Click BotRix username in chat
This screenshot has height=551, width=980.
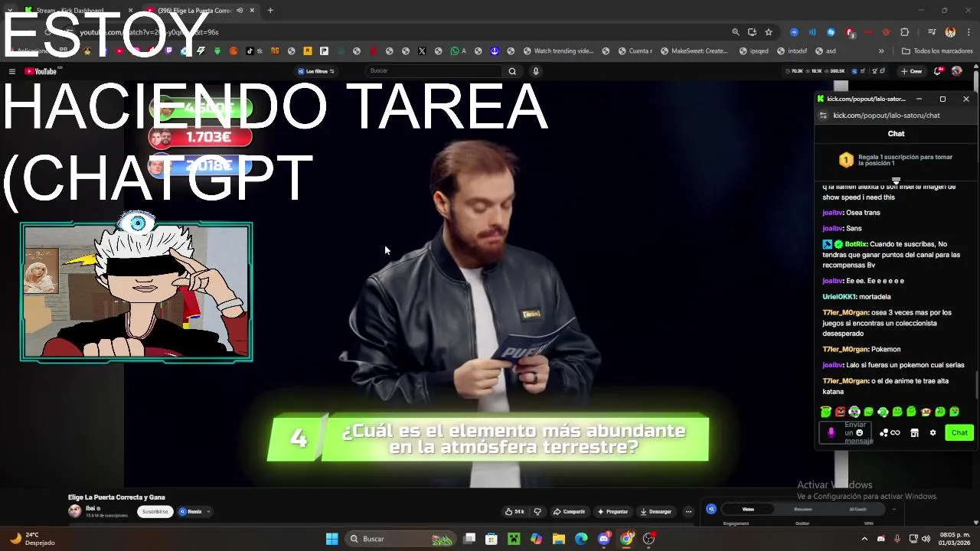[856, 244]
